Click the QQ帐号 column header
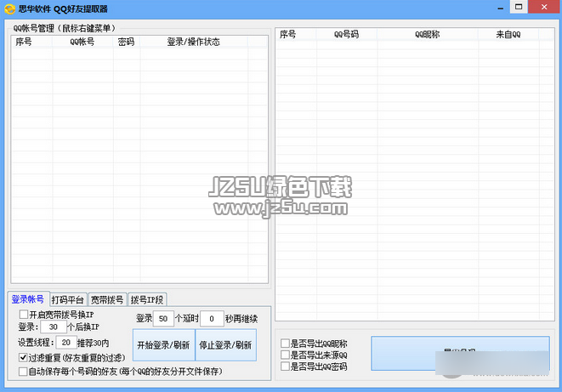The height and width of the screenshot is (392, 562). coord(82,42)
